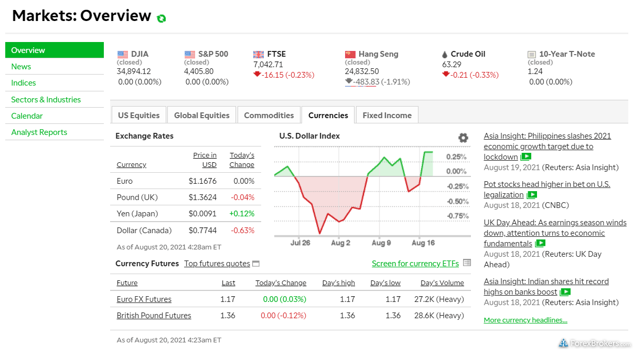The height and width of the screenshot is (355, 644).
Task: Click the UK flag icon next to FTSE
Action: (x=259, y=54)
